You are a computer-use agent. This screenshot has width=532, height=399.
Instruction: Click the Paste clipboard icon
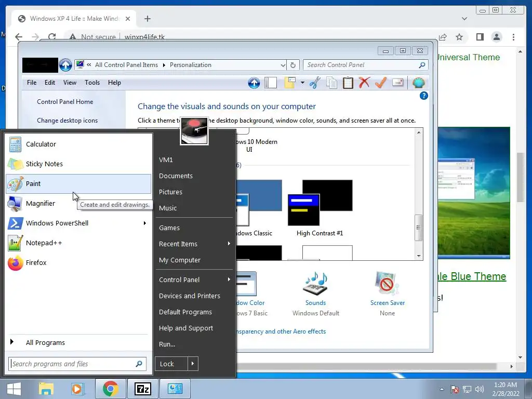pyautogui.click(x=348, y=83)
